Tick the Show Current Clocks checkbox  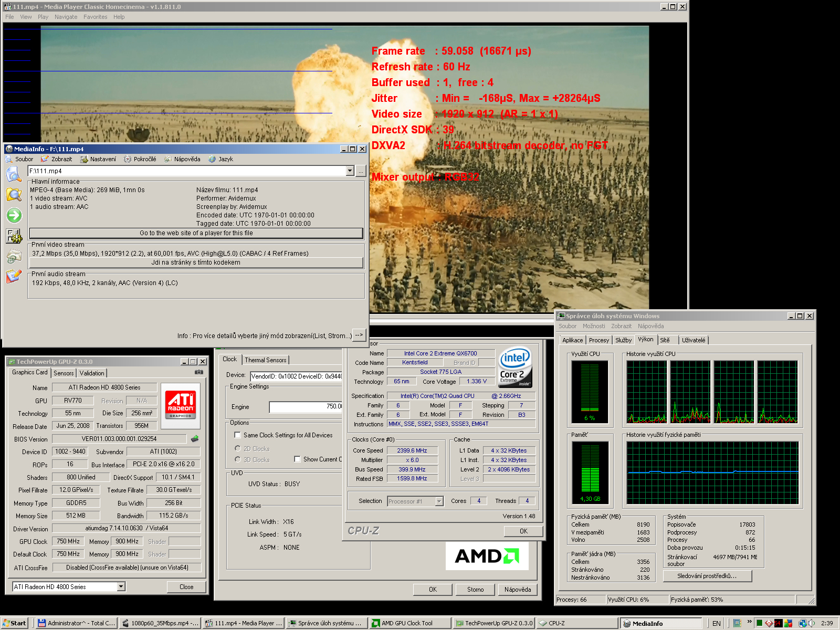point(298,459)
